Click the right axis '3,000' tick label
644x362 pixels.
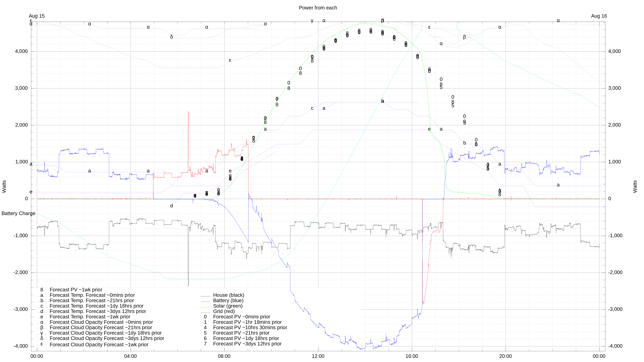614,88
